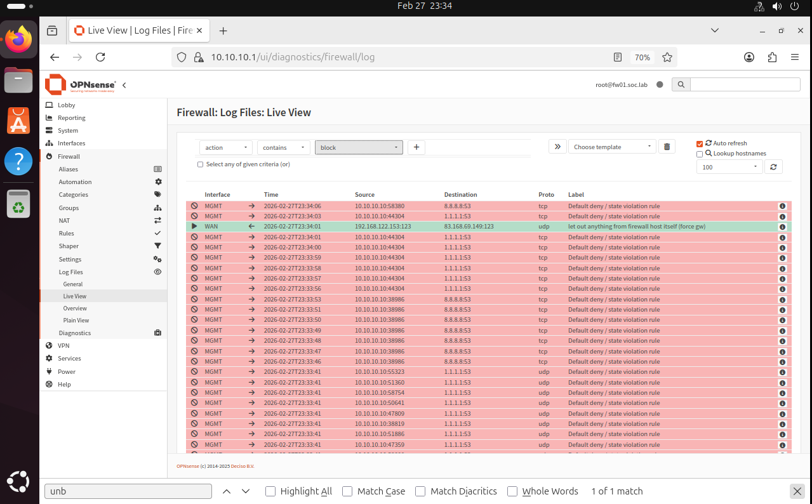Check Select any of given criteria (or)
The height and width of the screenshot is (504, 812).
201,164
